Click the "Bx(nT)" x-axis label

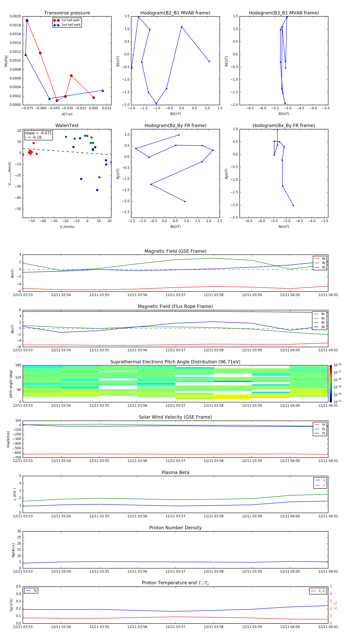point(284,227)
